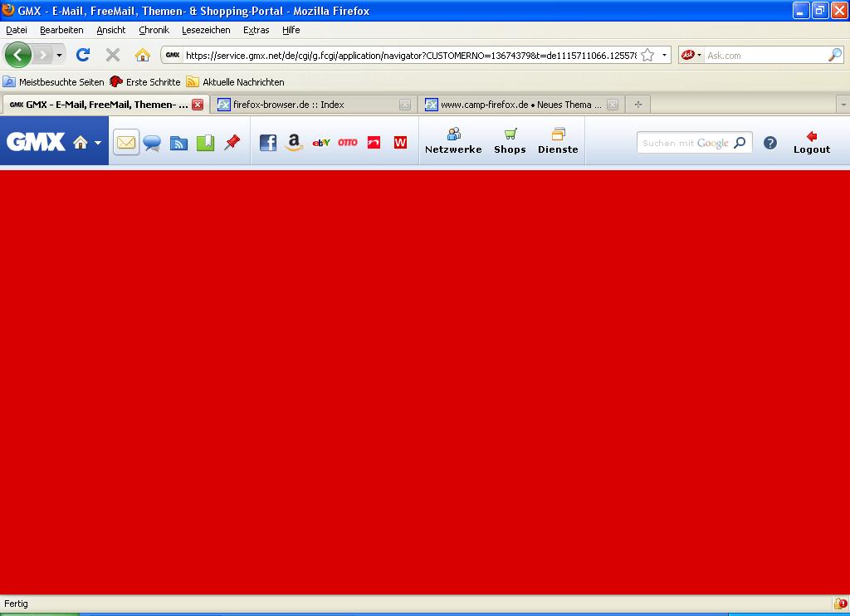
Task: Click the red pushpin icon
Action: coord(232,143)
